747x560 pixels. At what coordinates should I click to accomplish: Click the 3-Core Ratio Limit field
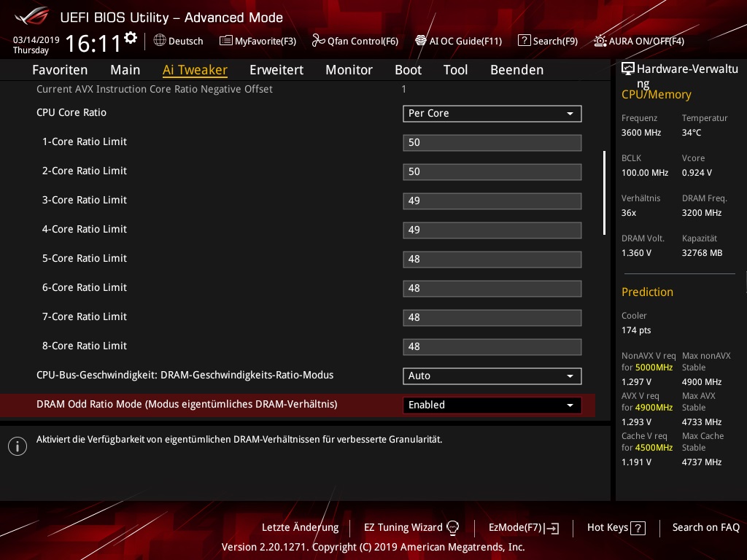coord(492,201)
